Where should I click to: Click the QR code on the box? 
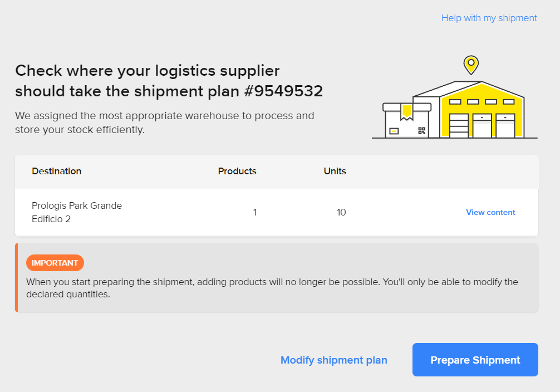pos(421,131)
